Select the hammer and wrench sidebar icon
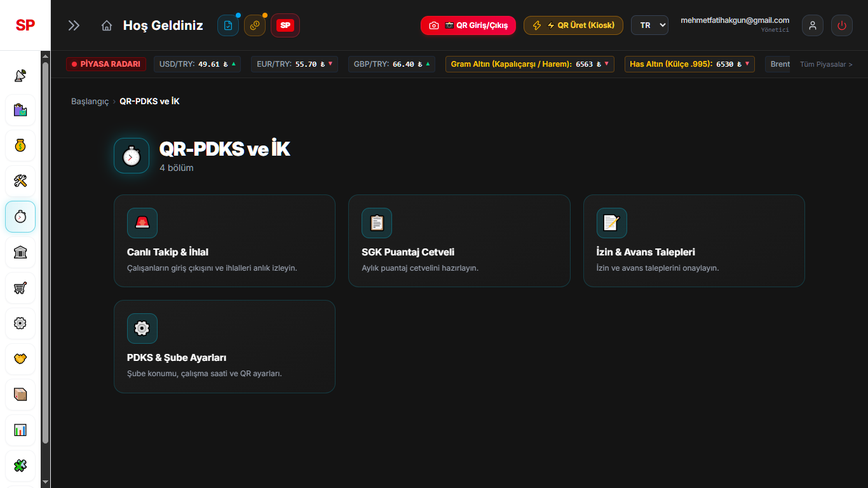The height and width of the screenshot is (488, 868). [20, 181]
